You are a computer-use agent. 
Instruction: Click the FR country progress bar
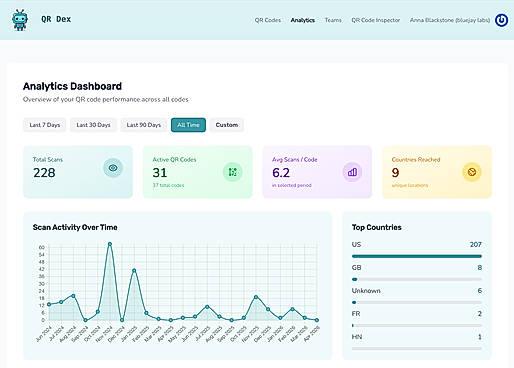(x=417, y=325)
